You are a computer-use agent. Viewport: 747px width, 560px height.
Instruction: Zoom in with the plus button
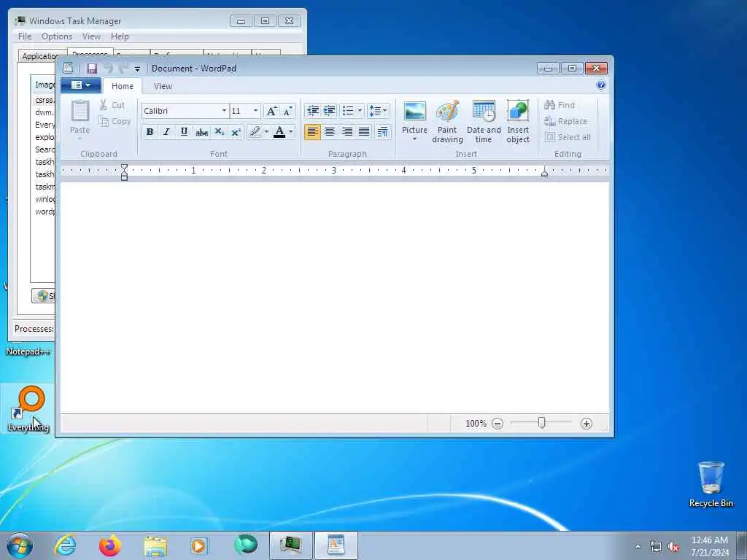587,424
